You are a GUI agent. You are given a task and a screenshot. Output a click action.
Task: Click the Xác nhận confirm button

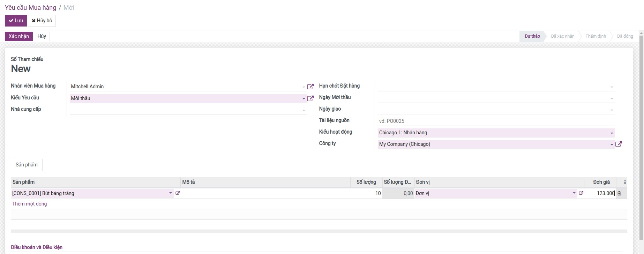[x=19, y=36]
